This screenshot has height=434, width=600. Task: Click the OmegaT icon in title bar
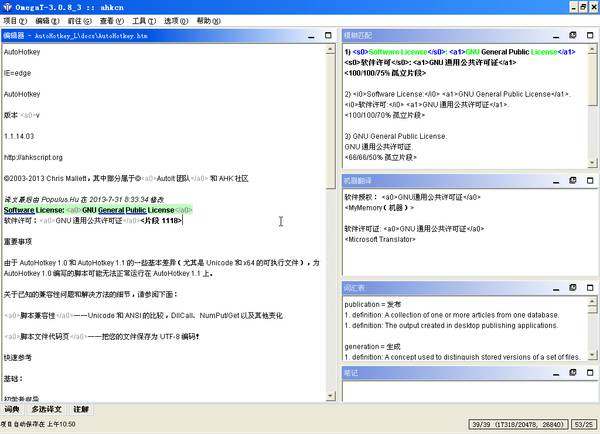pos(7,7)
